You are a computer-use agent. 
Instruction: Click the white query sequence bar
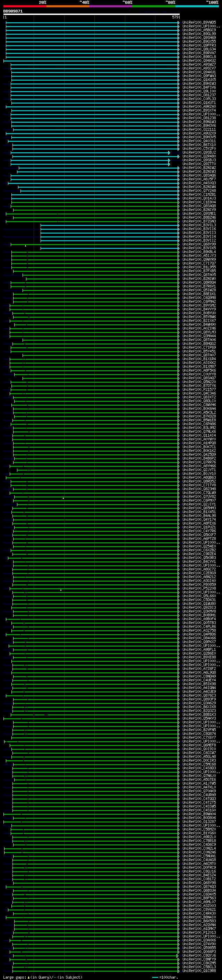tap(92, 14)
